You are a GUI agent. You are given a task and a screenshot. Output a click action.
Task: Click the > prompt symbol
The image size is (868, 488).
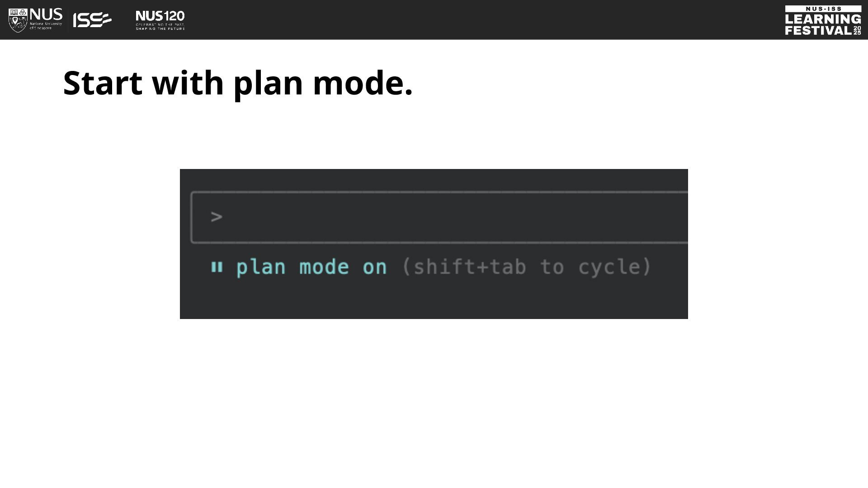click(217, 217)
